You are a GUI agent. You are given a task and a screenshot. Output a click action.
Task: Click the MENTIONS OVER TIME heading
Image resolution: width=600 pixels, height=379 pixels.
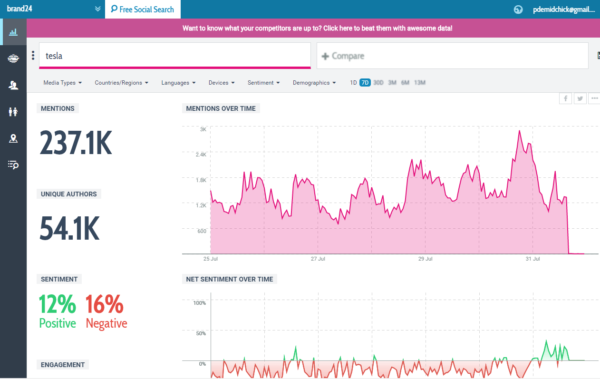click(221, 108)
